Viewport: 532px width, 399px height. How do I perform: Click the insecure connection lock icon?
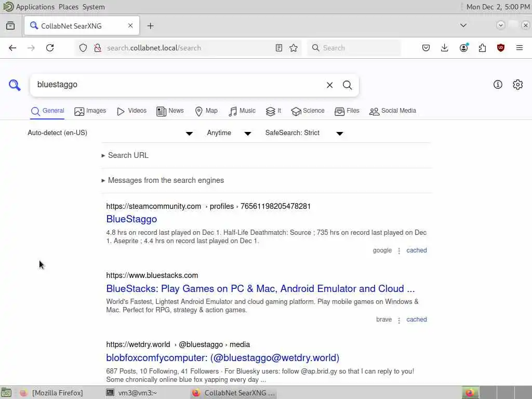pos(98,48)
